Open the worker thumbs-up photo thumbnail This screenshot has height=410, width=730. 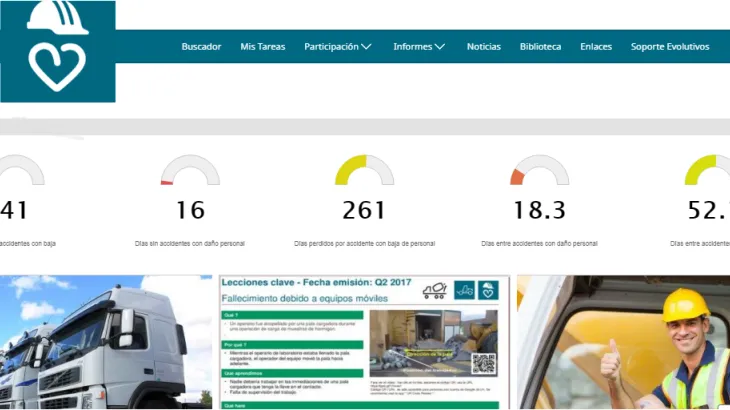pyautogui.click(x=623, y=342)
